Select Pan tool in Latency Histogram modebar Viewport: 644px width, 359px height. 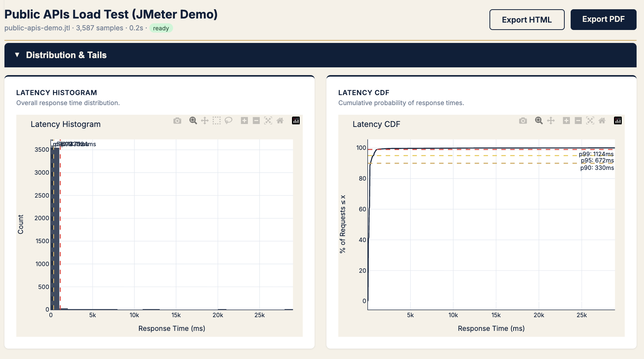click(205, 121)
